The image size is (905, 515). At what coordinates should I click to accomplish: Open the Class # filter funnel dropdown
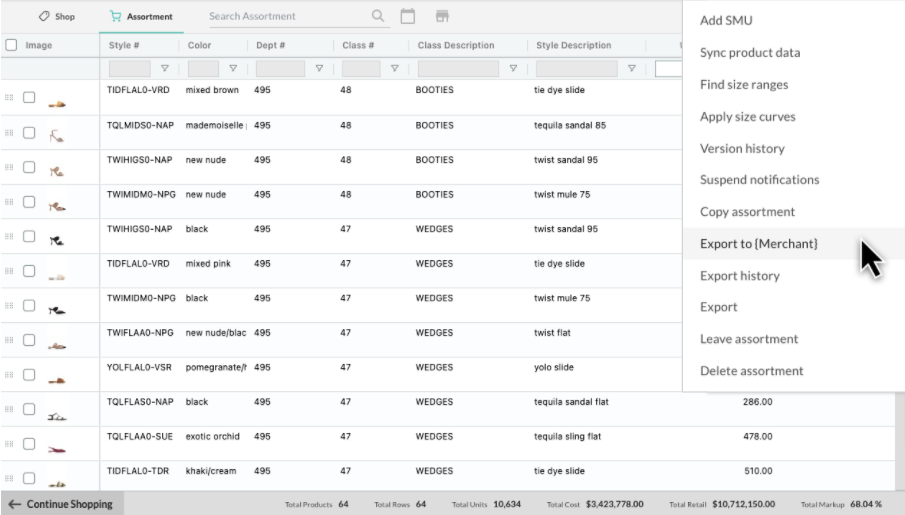394,69
